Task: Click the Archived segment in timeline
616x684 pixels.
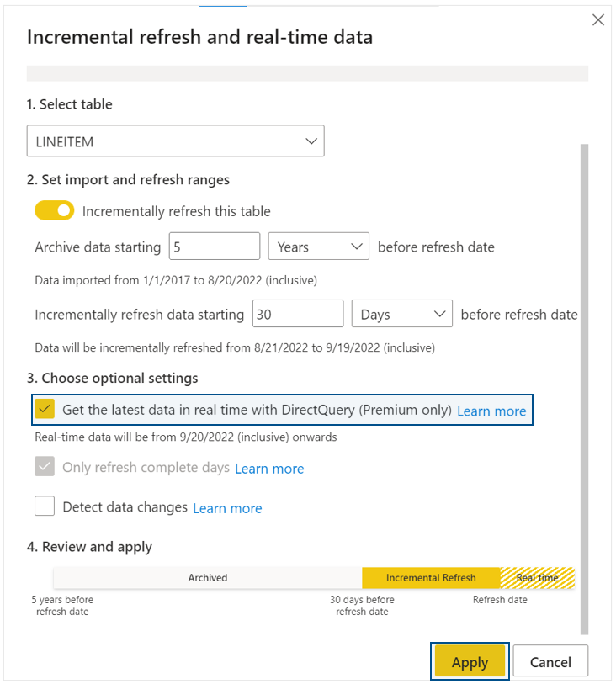Action: (208, 577)
